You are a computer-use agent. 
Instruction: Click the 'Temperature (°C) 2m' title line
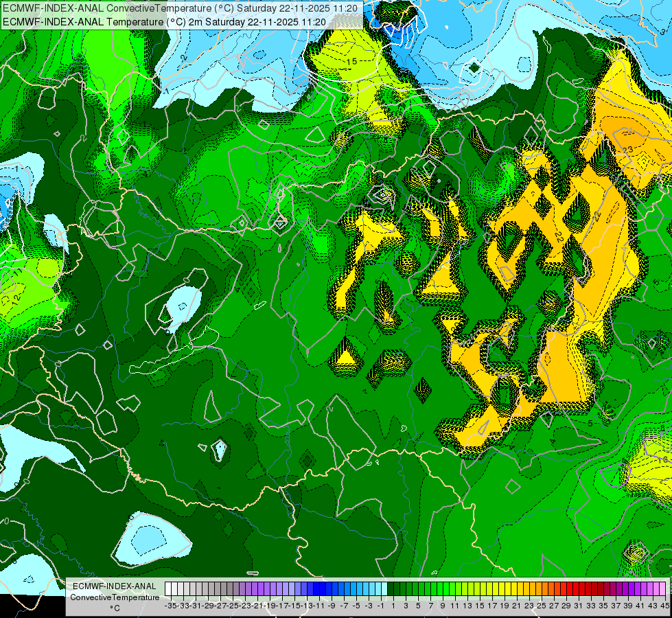coord(164,22)
